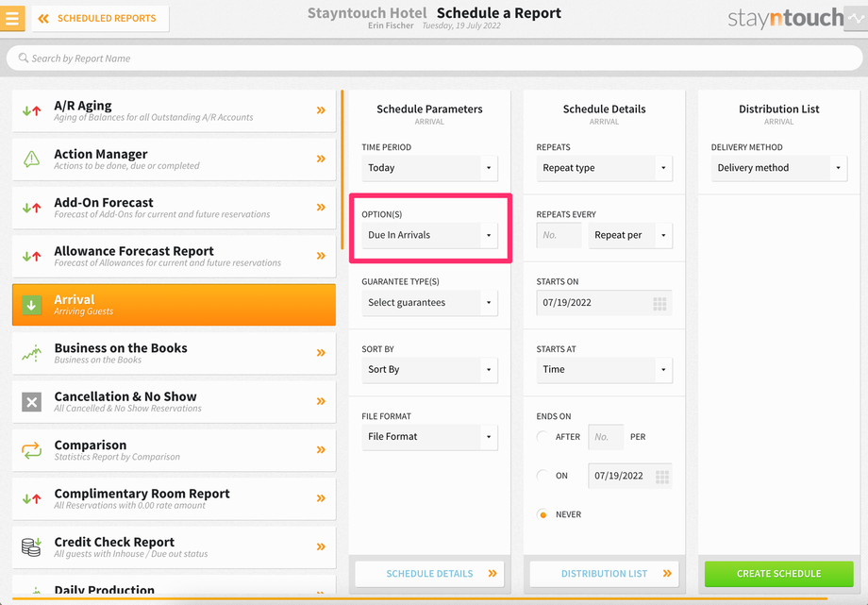Click the Search by Report Name field
The width and height of the screenshot is (868, 605).
click(x=434, y=59)
